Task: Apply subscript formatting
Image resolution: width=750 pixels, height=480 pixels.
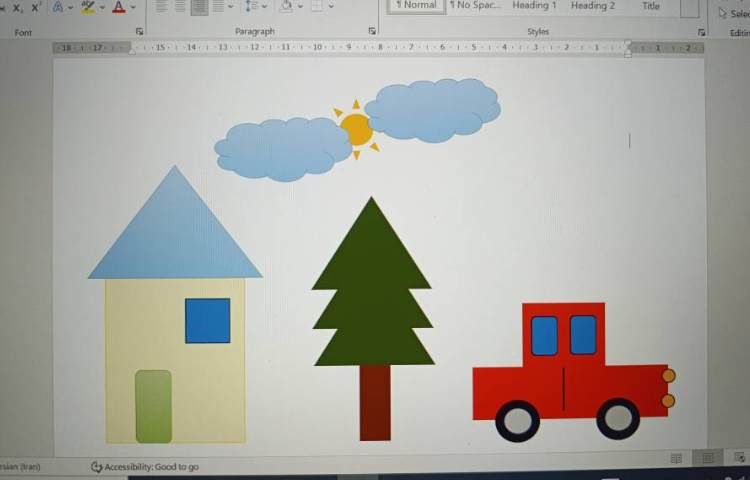Action: pos(17,7)
